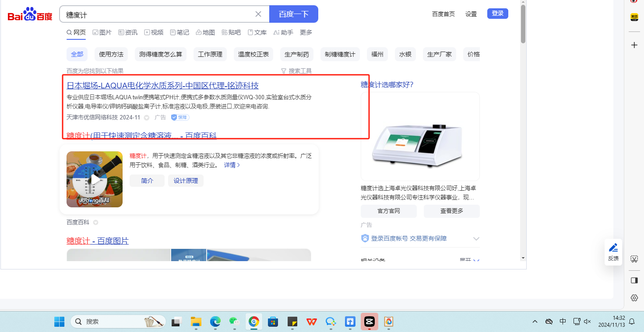Open the sticky notes taskbar app

point(292,322)
